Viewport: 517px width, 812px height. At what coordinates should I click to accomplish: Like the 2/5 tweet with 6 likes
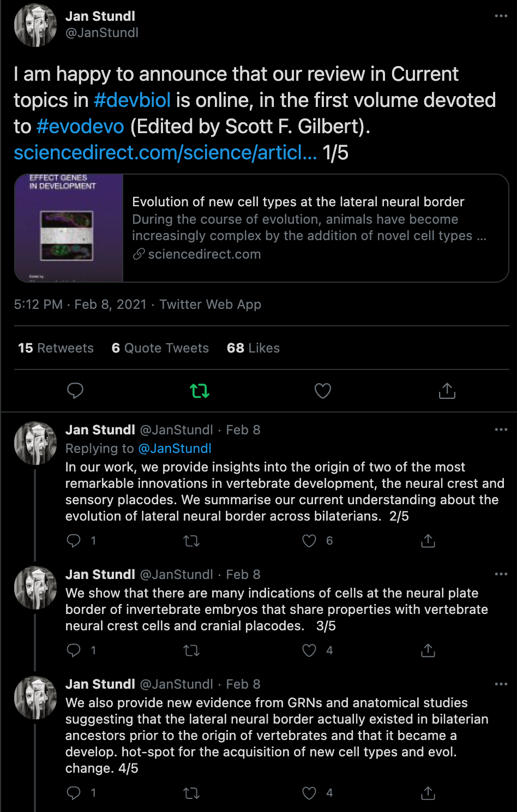pyautogui.click(x=309, y=541)
